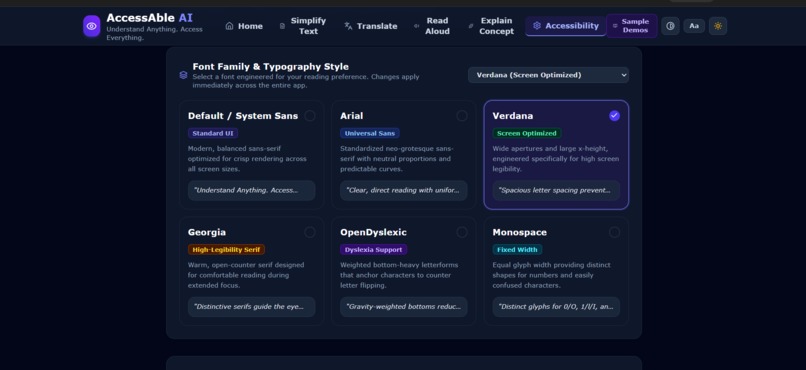Image resolution: width=806 pixels, height=370 pixels.
Task: Click the Screen Optimized badge
Action: coord(526,133)
